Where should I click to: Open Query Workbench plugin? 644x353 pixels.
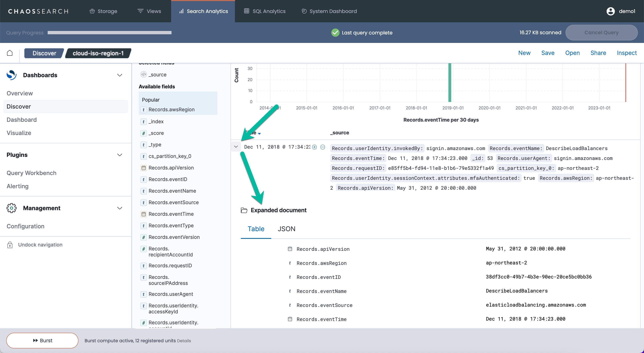32,173
